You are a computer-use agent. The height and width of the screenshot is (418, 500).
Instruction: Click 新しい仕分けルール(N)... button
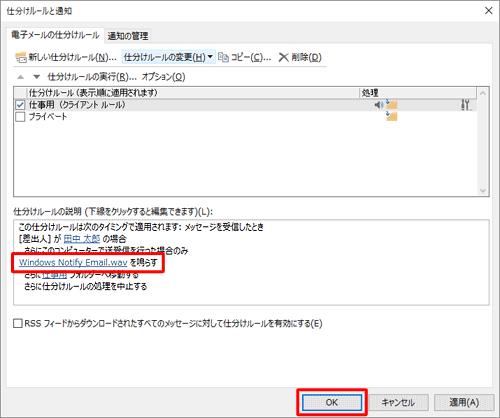click(x=66, y=57)
